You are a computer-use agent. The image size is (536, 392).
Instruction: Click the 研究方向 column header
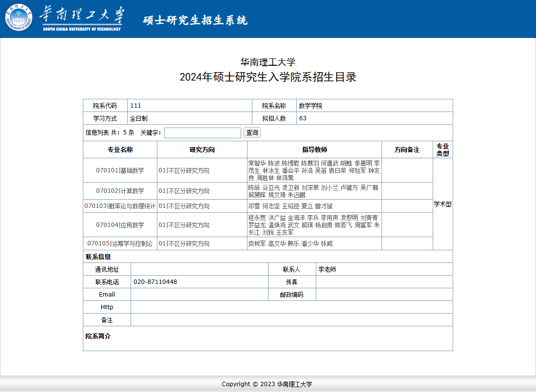pos(202,149)
